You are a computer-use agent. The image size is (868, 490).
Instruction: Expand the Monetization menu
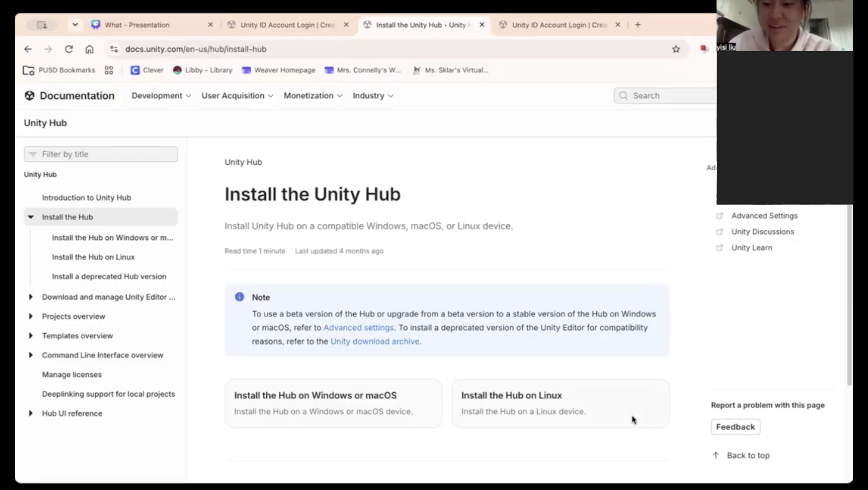pos(313,96)
